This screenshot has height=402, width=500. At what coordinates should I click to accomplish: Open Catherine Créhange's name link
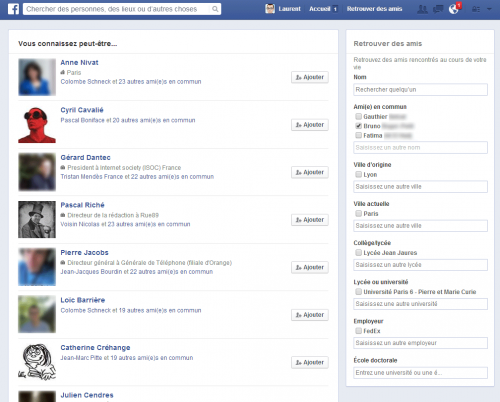point(95,348)
